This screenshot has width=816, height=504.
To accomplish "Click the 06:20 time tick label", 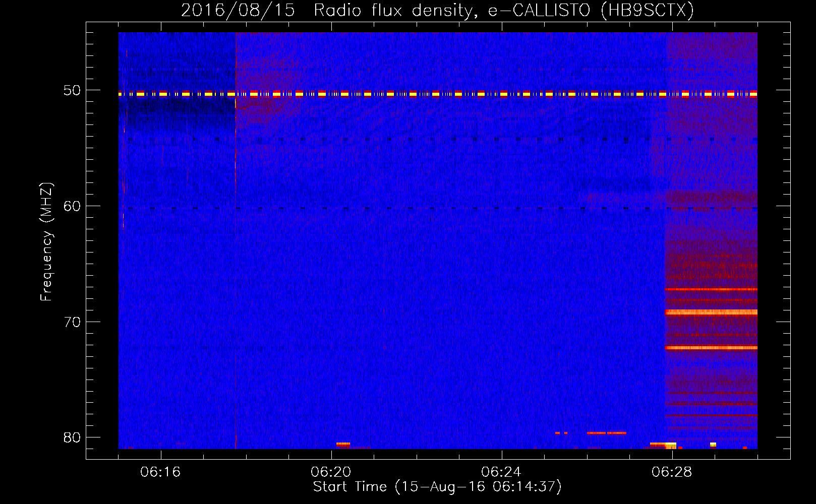I will coord(331,472).
